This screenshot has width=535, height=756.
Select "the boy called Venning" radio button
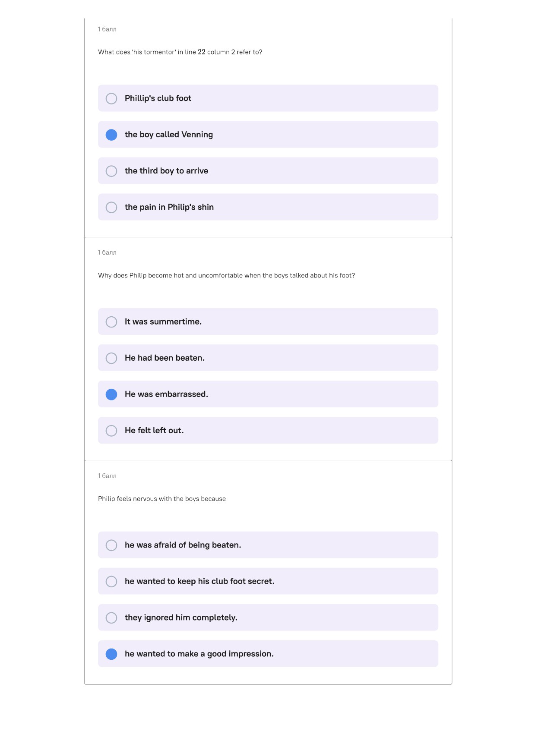click(111, 135)
